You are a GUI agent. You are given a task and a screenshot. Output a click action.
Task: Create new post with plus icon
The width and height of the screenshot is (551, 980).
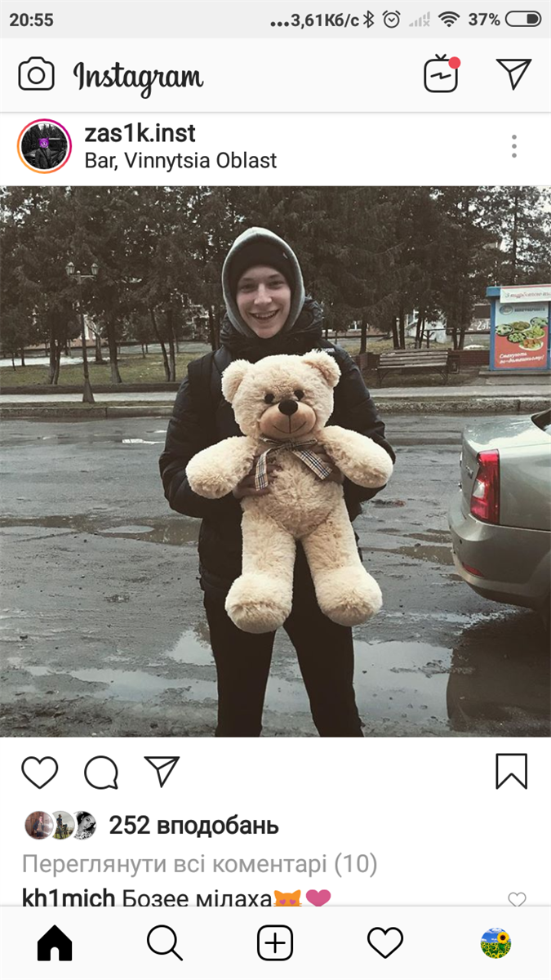pyautogui.click(x=275, y=944)
